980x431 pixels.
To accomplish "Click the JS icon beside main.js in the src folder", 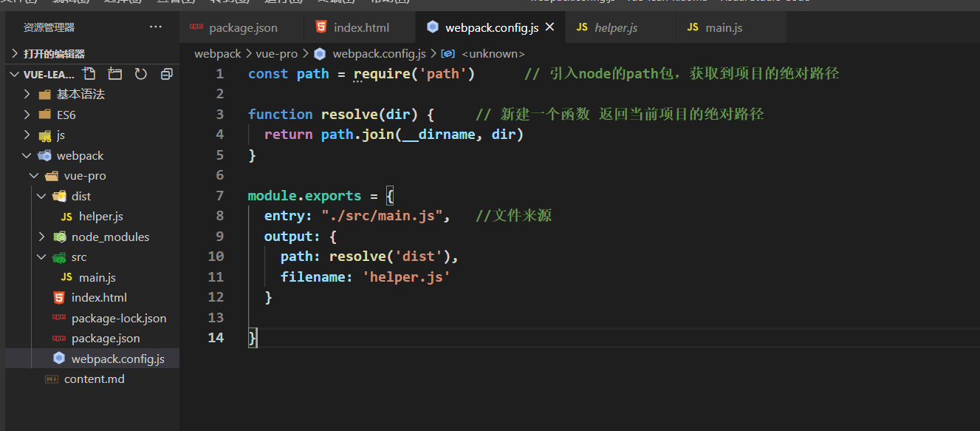I will (66, 277).
